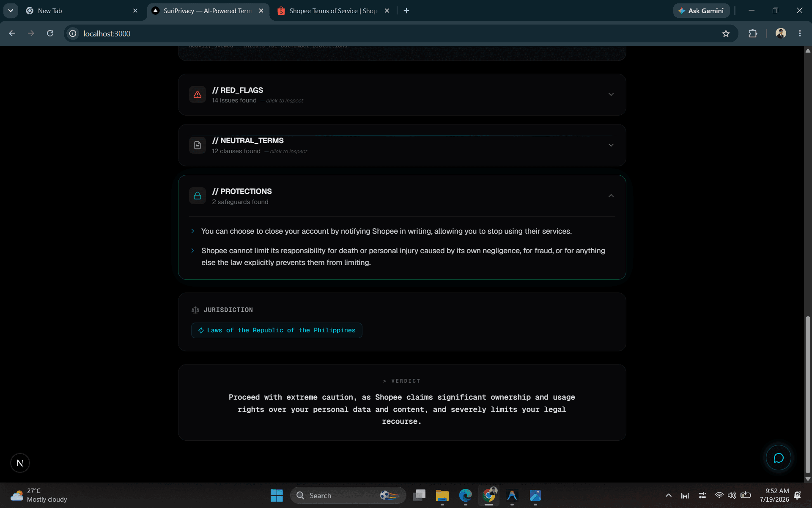
Task: Click the scales icon next to JURISDICTION
Action: pyautogui.click(x=195, y=310)
